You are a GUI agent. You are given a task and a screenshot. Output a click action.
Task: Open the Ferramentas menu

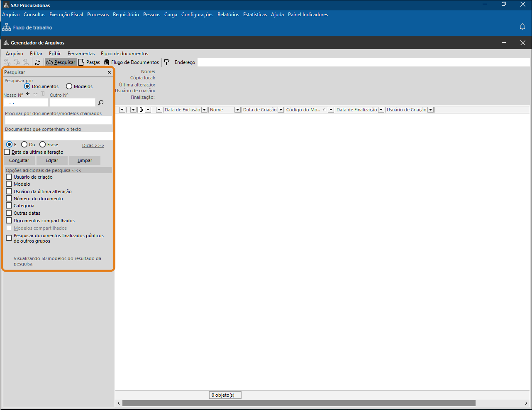(81, 54)
